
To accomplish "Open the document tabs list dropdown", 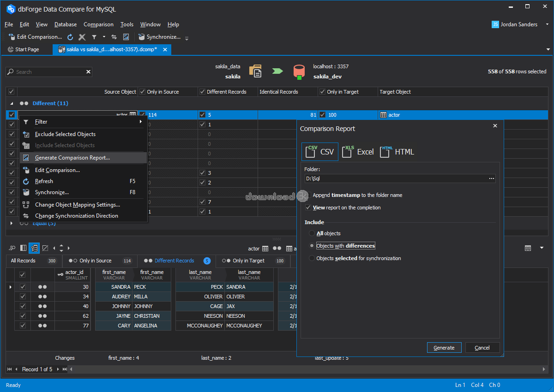I will [x=548, y=49].
